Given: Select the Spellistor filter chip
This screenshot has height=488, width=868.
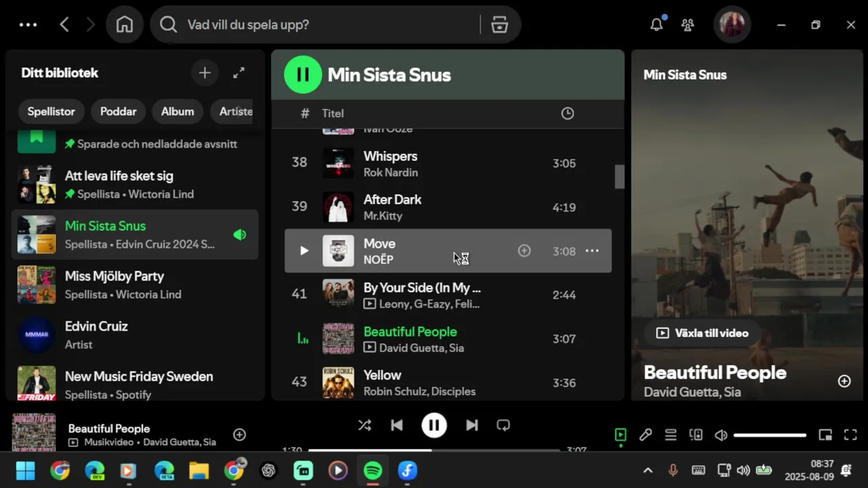Looking at the screenshot, I should (x=51, y=111).
